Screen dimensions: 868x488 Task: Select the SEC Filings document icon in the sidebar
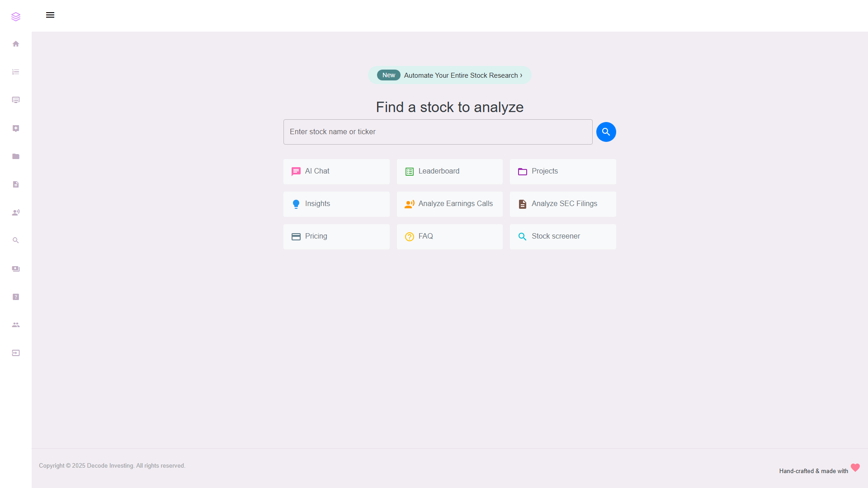click(16, 184)
